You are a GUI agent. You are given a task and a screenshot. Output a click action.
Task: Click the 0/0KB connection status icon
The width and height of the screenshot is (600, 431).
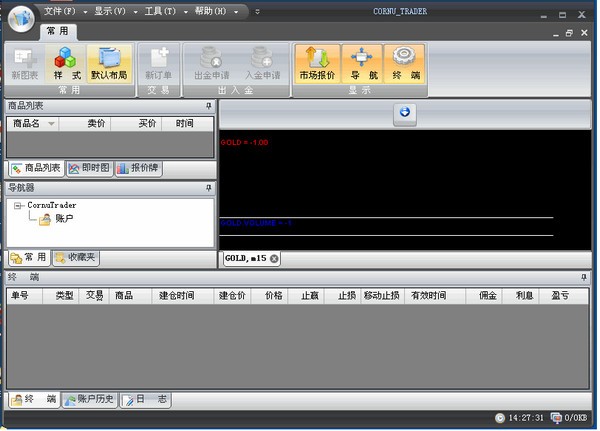[555, 418]
